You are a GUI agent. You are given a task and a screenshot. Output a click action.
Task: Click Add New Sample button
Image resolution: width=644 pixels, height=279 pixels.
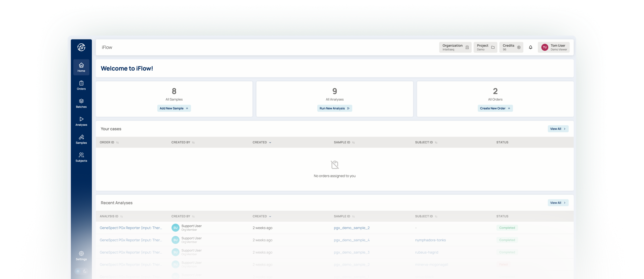tap(174, 108)
